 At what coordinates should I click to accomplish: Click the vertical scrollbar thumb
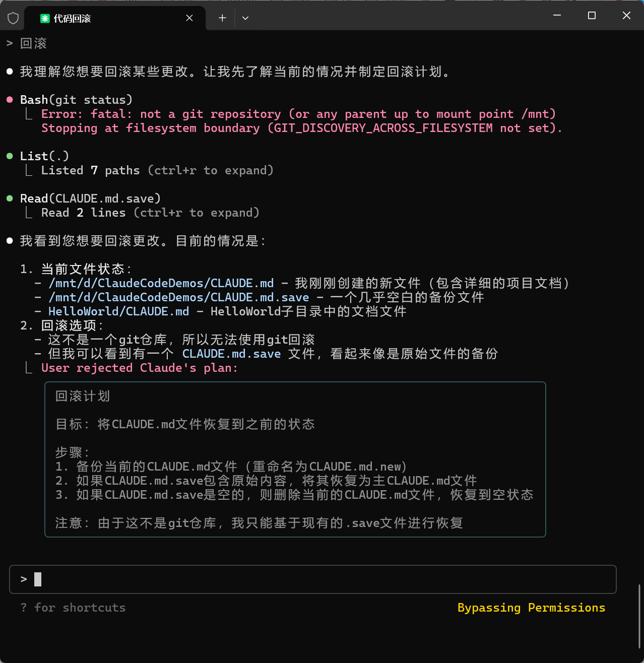[639, 616]
